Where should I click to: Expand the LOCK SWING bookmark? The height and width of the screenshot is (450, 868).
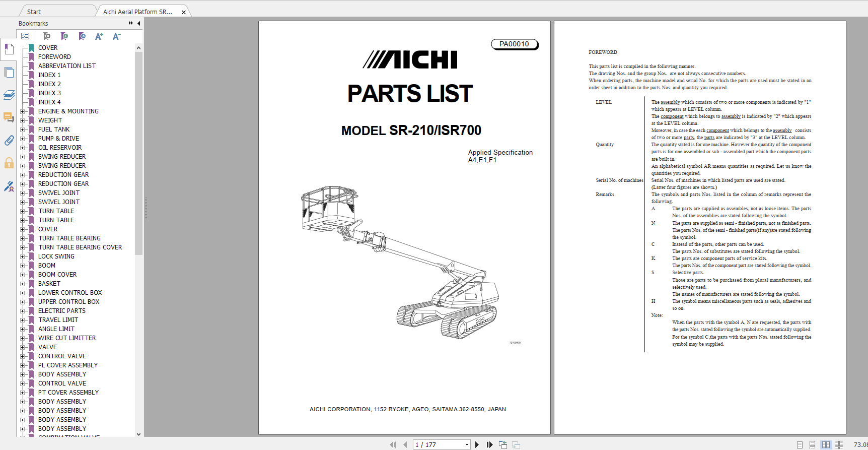click(22, 256)
